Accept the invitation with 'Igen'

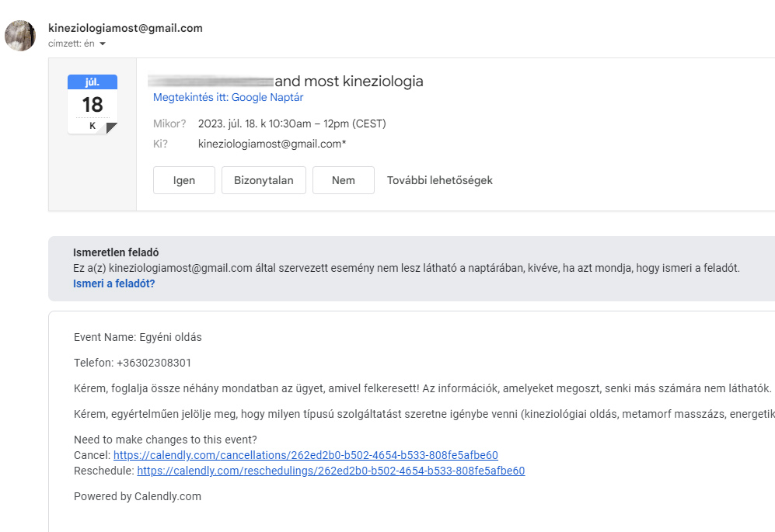184,180
